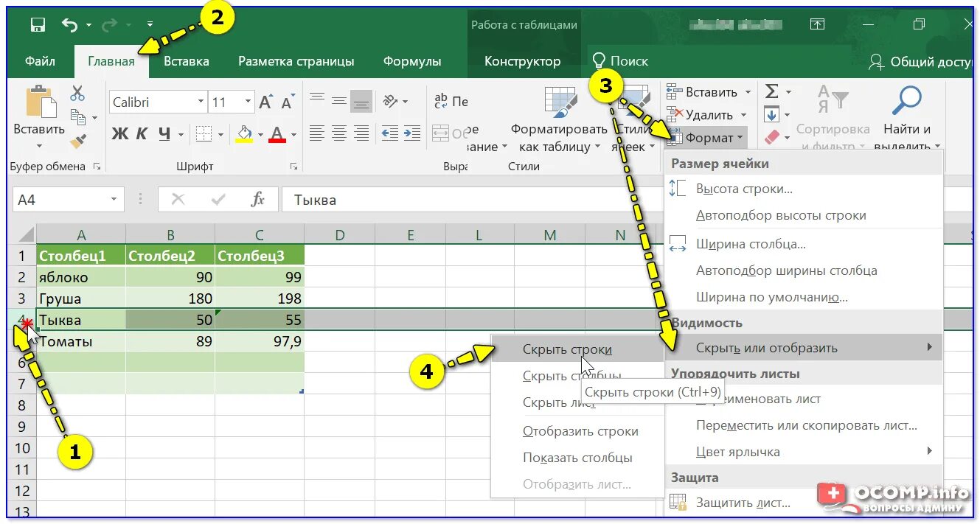Screen dimensions: 980x524
Task: Clear cells using the eraser icon
Action: 771,137
